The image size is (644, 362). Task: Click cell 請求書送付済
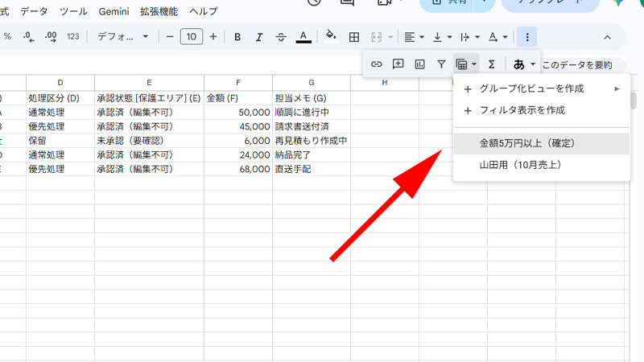(312, 126)
